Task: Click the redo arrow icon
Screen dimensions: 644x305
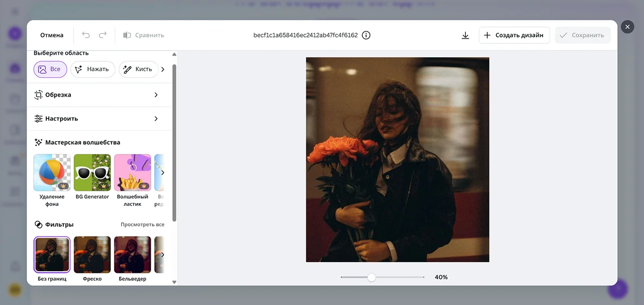Action: (x=103, y=35)
